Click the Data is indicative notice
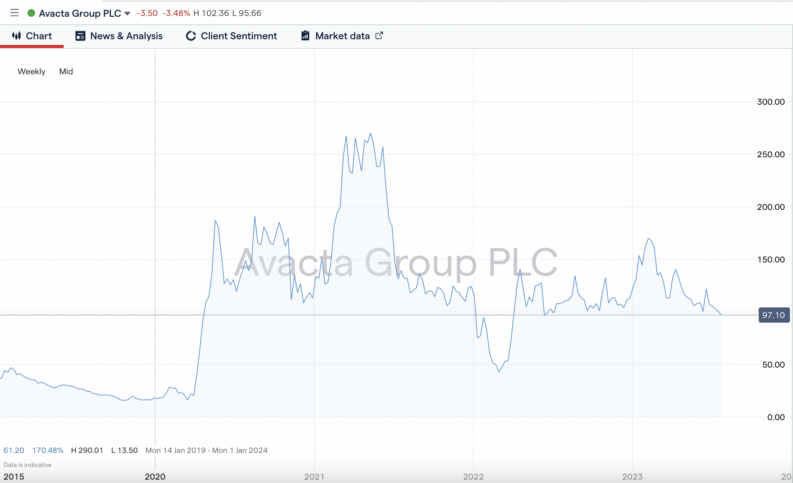This screenshot has width=793, height=483. tap(27, 465)
